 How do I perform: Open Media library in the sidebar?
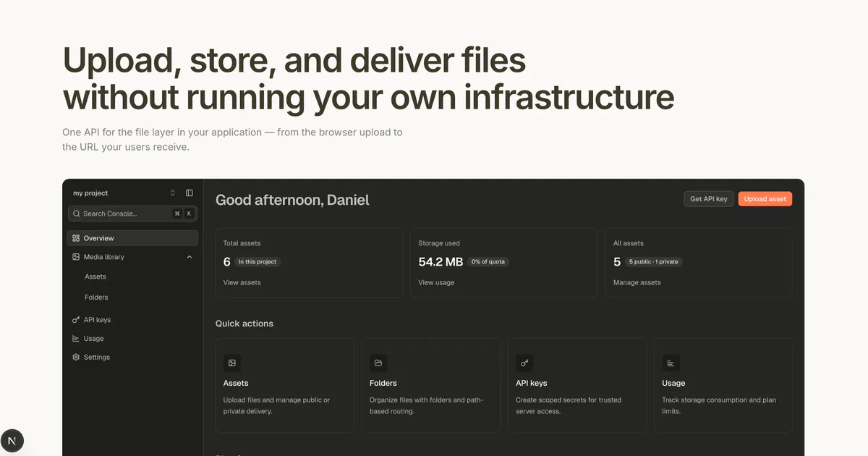coord(132,257)
